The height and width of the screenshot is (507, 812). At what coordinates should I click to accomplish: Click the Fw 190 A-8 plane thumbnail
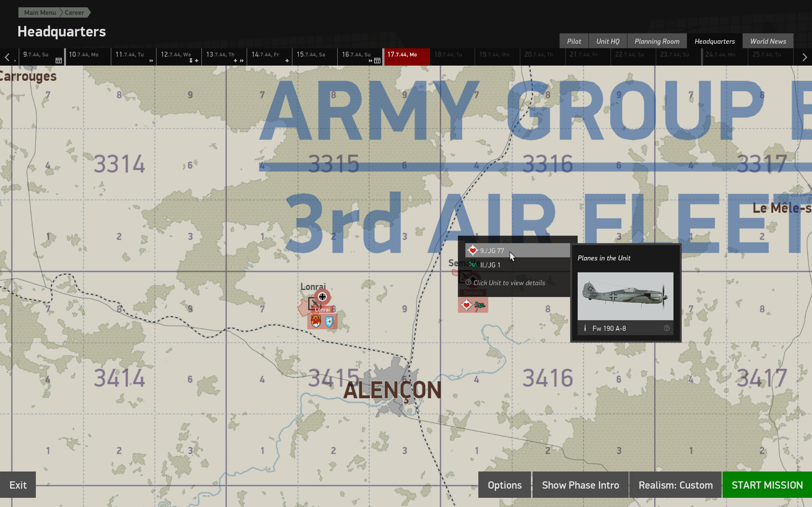[625, 296]
